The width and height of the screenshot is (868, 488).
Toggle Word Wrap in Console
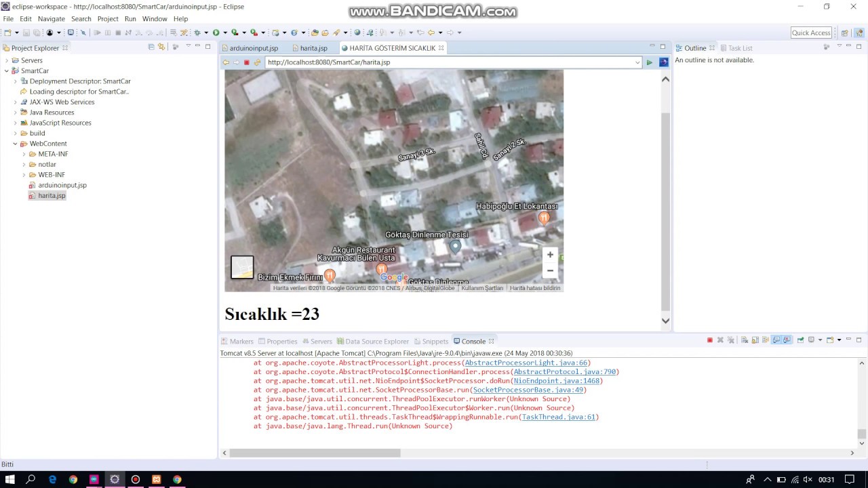[766, 340]
